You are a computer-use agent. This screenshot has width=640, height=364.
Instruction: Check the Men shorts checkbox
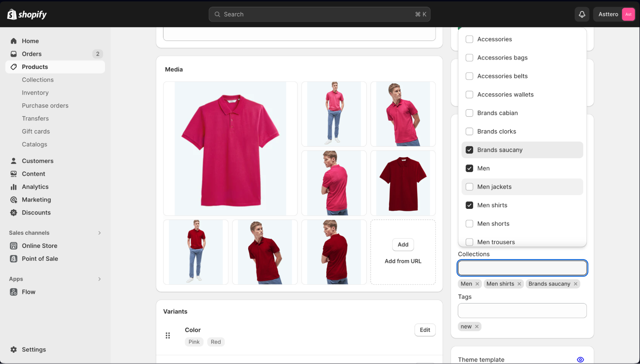469,224
